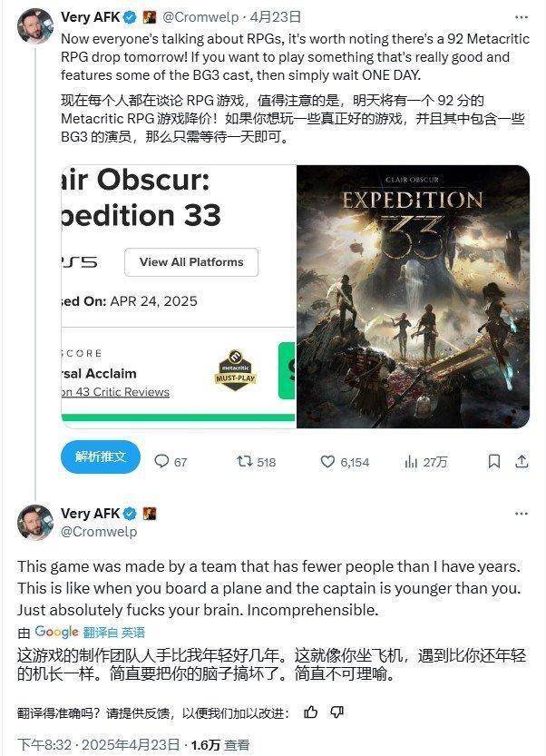Open the @Cromwelp handle in top tweet
Viewport: 546px width, 756px height.
click(x=200, y=17)
